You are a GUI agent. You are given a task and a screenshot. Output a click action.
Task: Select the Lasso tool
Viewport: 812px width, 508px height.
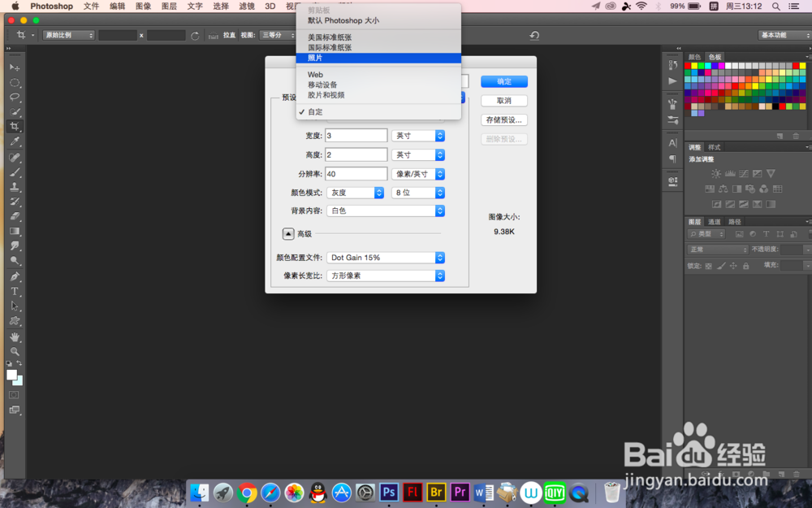[15, 97]
